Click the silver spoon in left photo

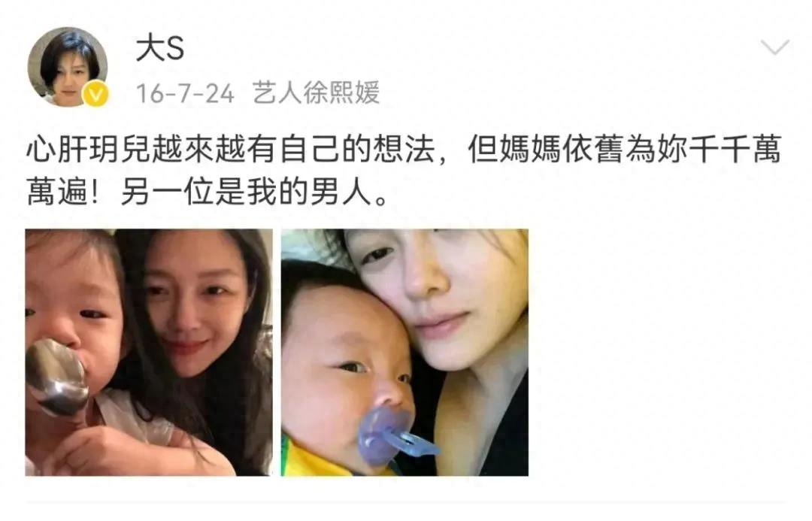(x=56, y=376)
